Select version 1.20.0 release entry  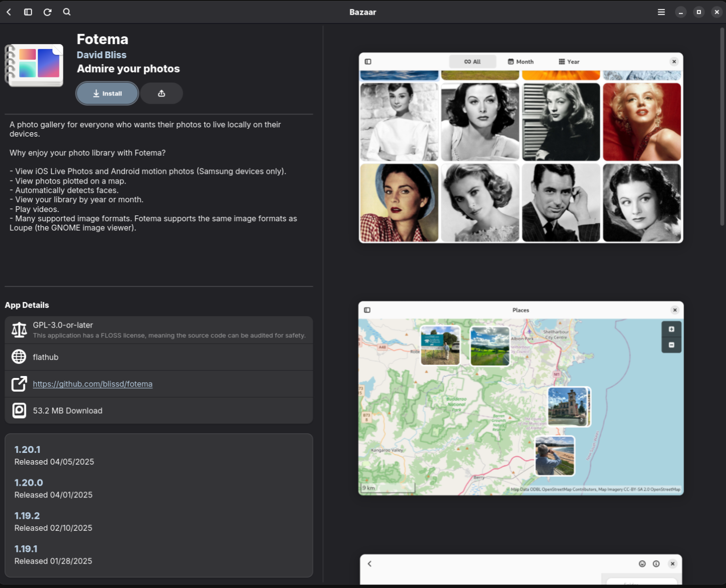[x=53, y=489]
